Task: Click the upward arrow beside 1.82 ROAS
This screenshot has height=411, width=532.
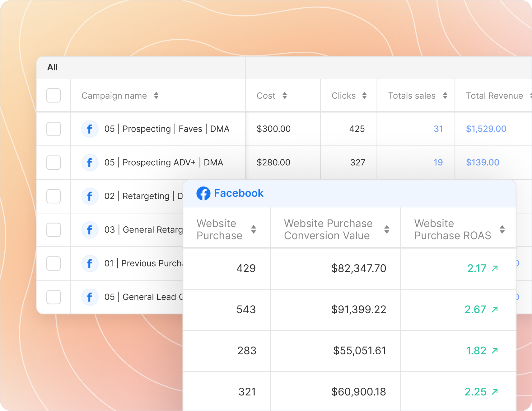Action: 495,350
